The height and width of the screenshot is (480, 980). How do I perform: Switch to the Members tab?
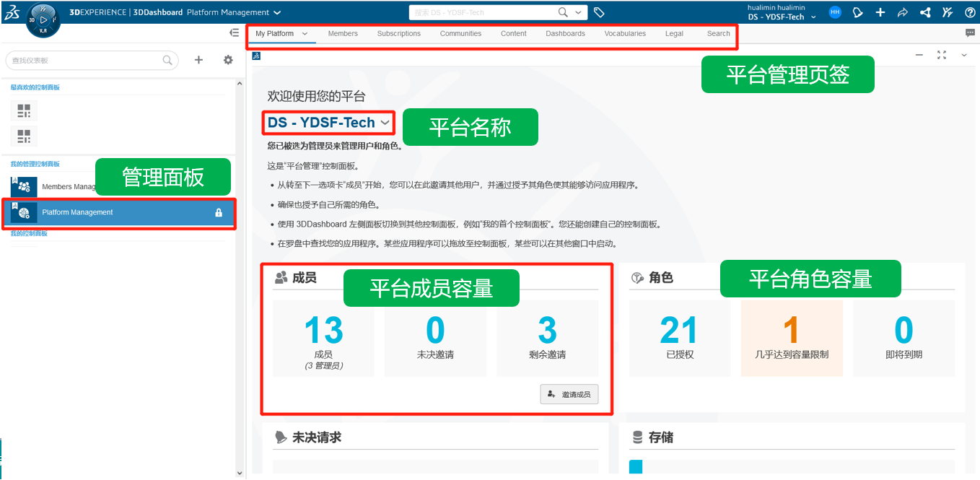pos(343,33)
